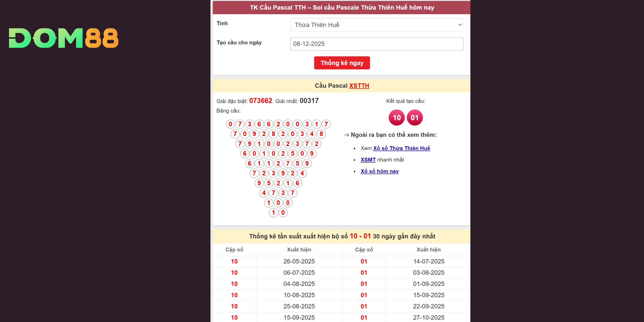Click the red 01 beside 14-07-2025
This screenshot has height=322, width=644.
[364, 261]
